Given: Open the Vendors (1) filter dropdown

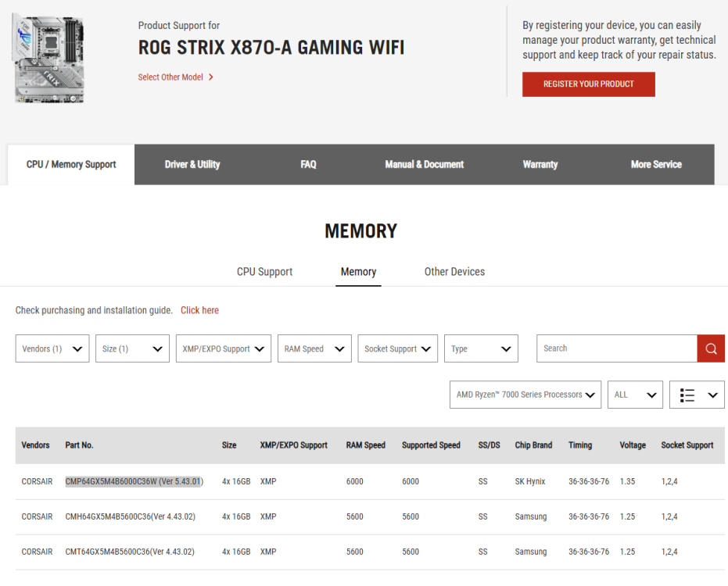Looking at the screenshot, I should (x=52, y=348).
